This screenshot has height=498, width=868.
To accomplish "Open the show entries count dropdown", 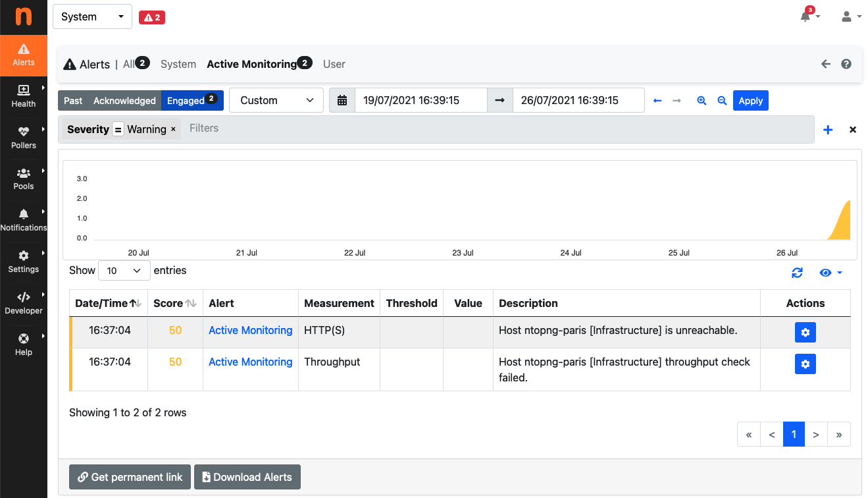I will (124, 271).
